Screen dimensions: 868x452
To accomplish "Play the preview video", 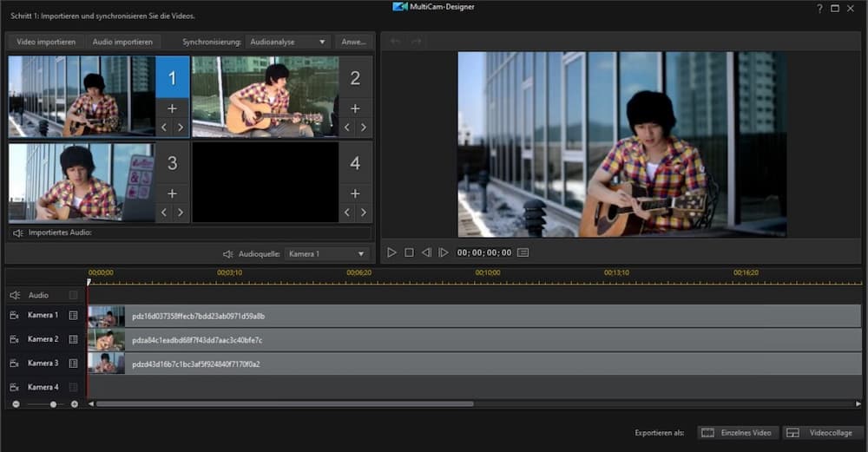I will pos(392,252).
